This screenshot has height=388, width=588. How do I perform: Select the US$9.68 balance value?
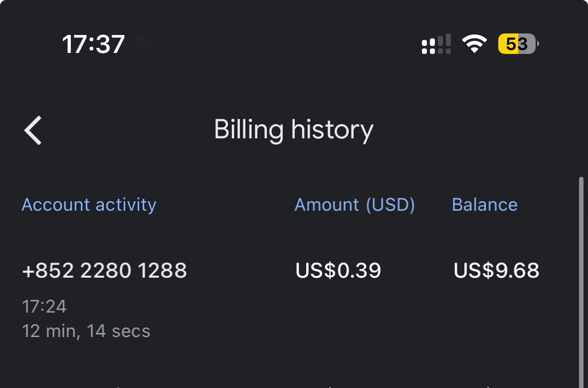coord(497,271)
